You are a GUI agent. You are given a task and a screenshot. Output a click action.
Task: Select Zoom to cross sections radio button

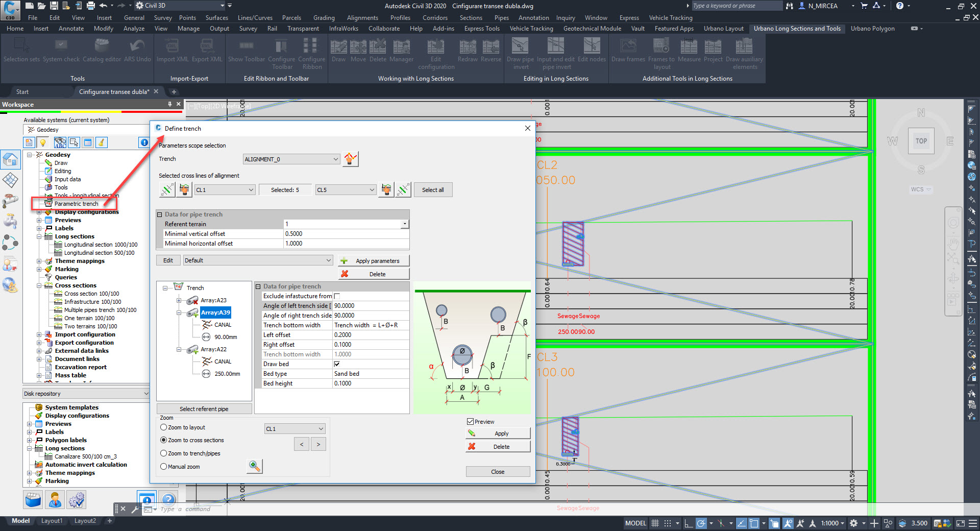[163, 440]
